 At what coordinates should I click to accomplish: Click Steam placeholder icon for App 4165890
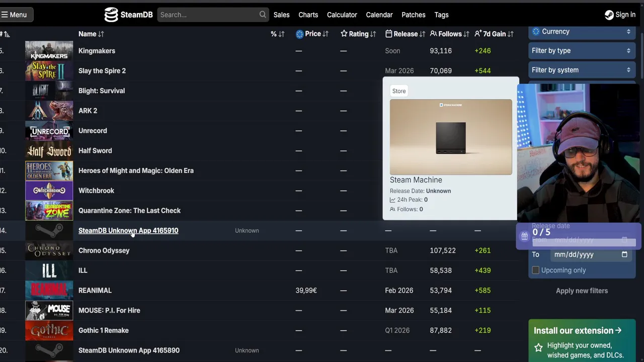[x=49, y=350]
